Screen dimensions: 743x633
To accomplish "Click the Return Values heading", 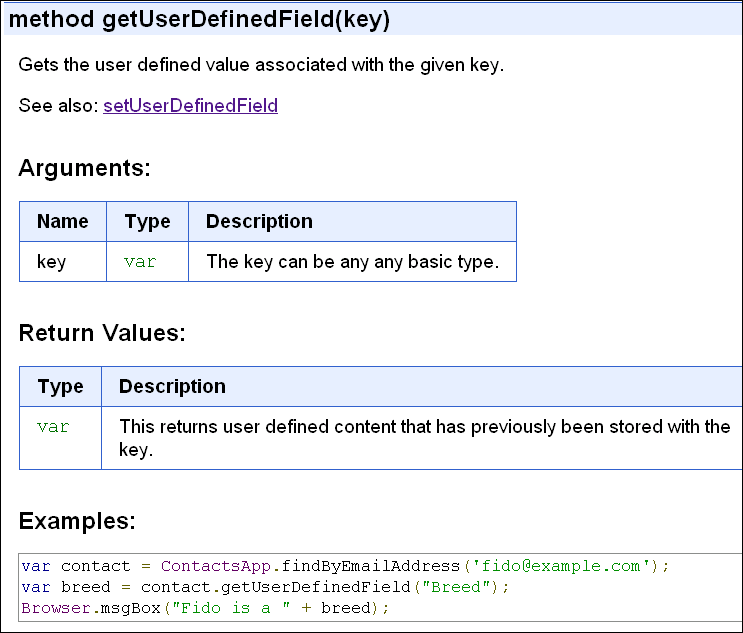I will pyautogui.click(x=102, y=333).
